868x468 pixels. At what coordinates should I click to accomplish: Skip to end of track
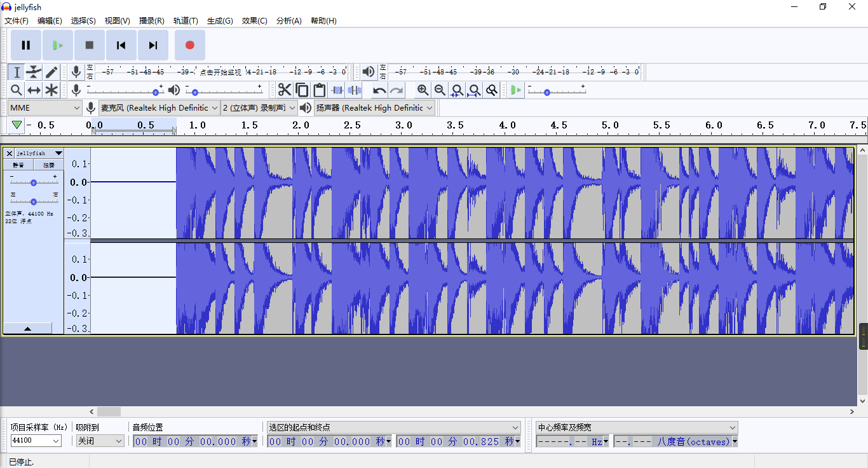pyautogui.click(x=153, y=45)
